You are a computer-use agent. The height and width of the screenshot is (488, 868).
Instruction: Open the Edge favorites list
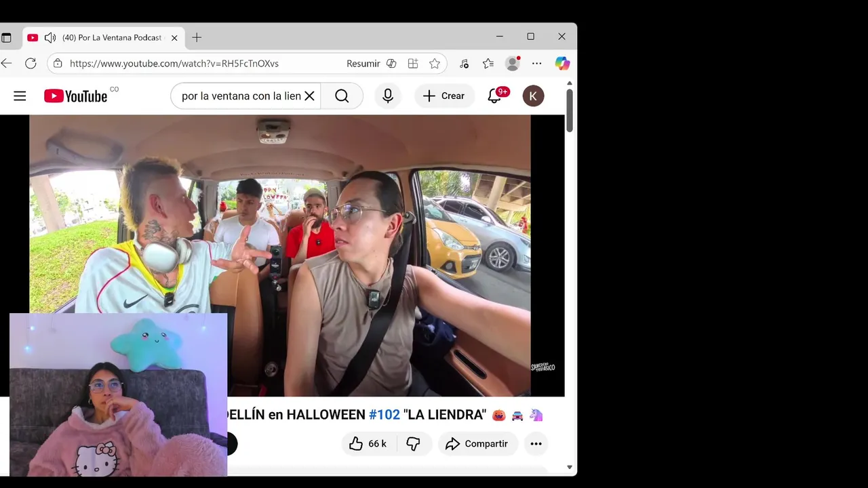pos(488,64)
